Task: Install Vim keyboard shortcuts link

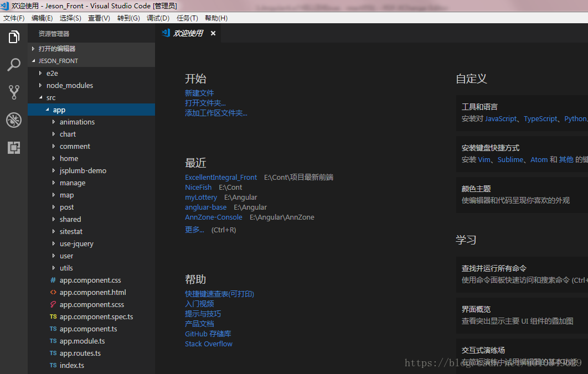Action: tap(484, 160)
